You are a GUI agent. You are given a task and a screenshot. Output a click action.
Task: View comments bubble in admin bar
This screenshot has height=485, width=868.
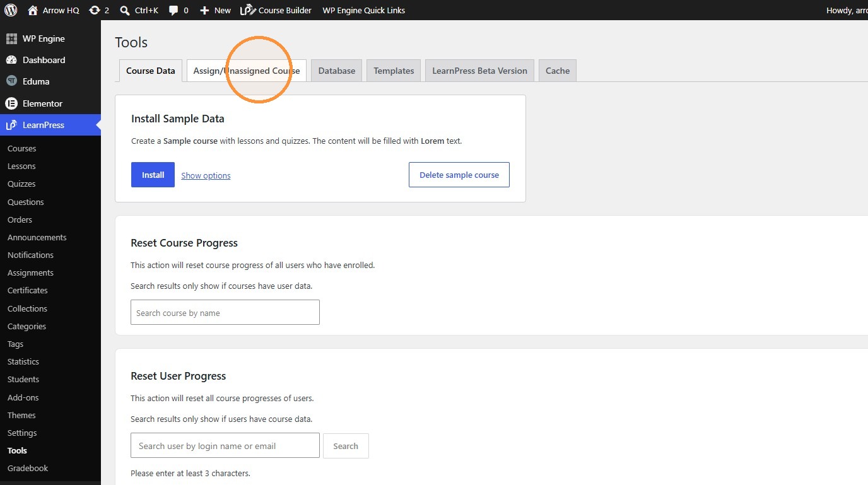[173, 10]
